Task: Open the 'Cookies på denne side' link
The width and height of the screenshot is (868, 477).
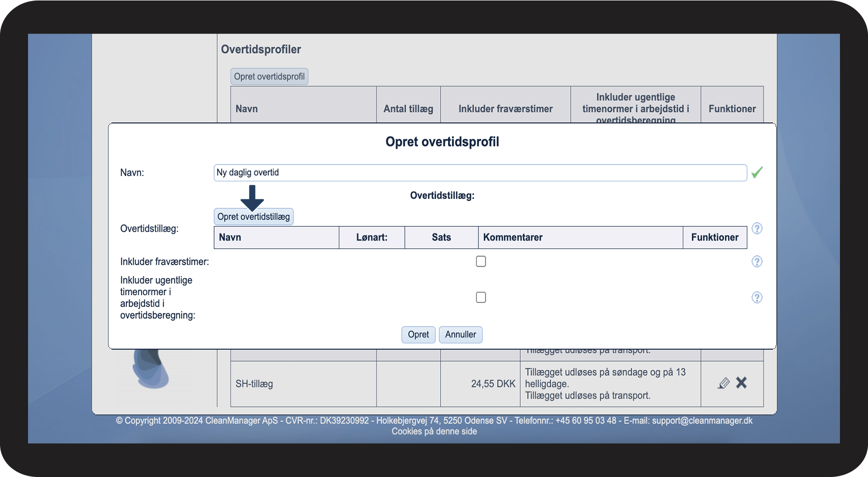Action: coord(434,431)
